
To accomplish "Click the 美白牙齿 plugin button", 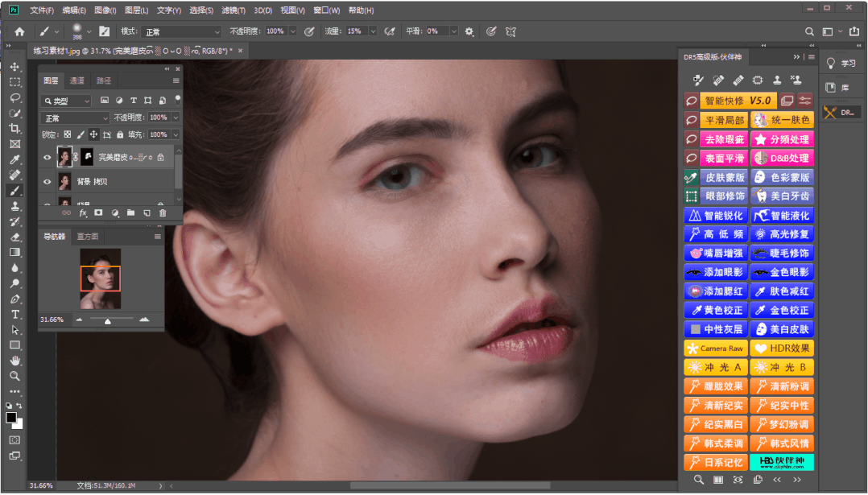I will pyautogui.click(x=782, y=196).
